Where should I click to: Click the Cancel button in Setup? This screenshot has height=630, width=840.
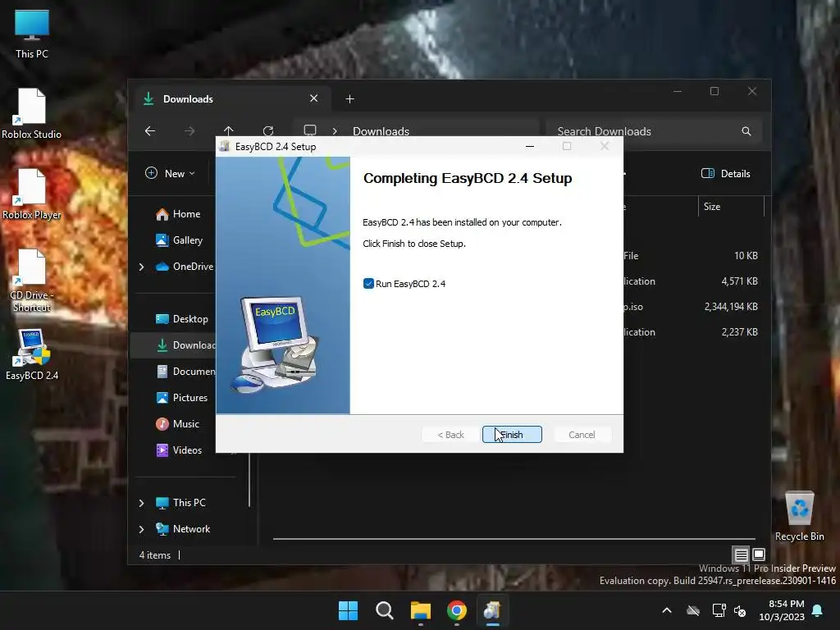click(x=582, y=435)
